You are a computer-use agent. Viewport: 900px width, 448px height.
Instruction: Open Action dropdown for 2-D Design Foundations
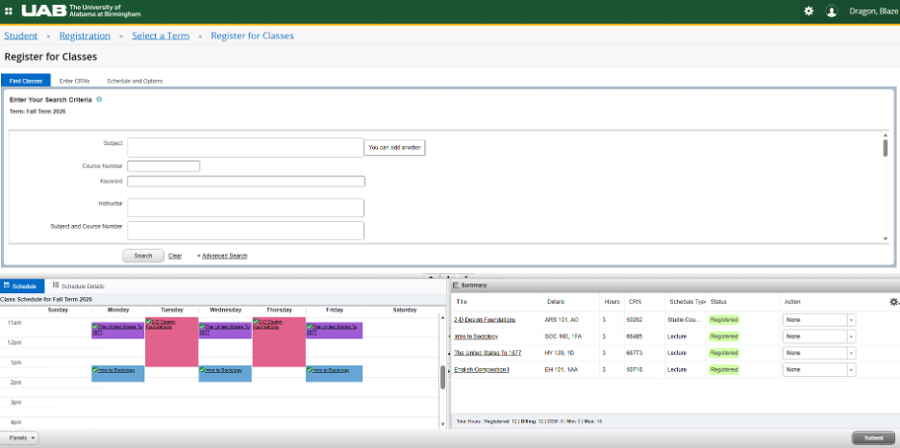coord(819,320)
